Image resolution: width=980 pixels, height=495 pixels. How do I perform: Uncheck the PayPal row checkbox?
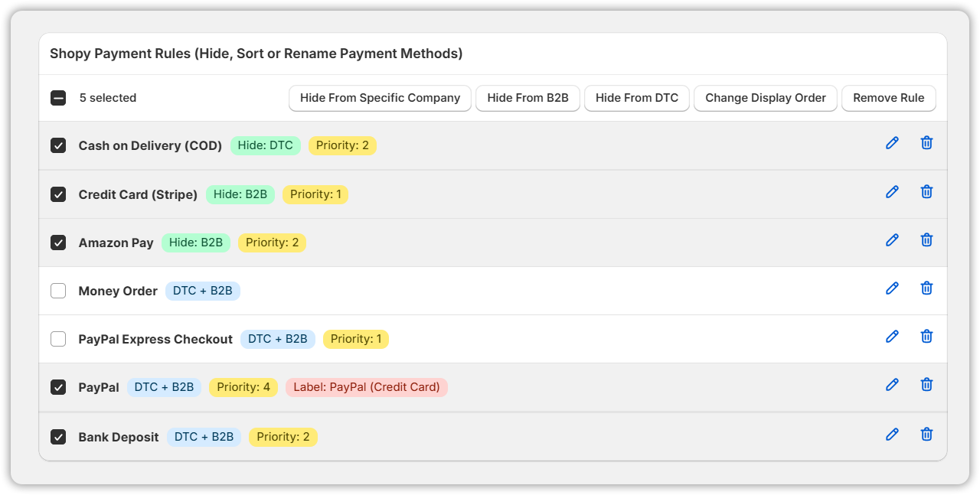pos(58,387)
